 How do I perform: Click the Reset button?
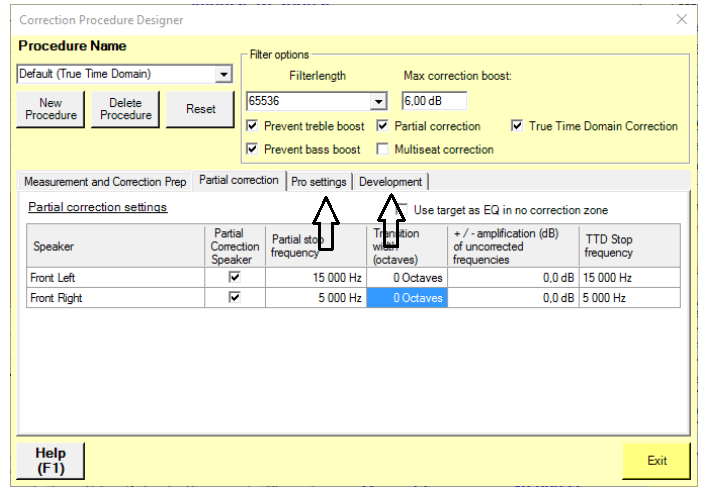(200, 109)
